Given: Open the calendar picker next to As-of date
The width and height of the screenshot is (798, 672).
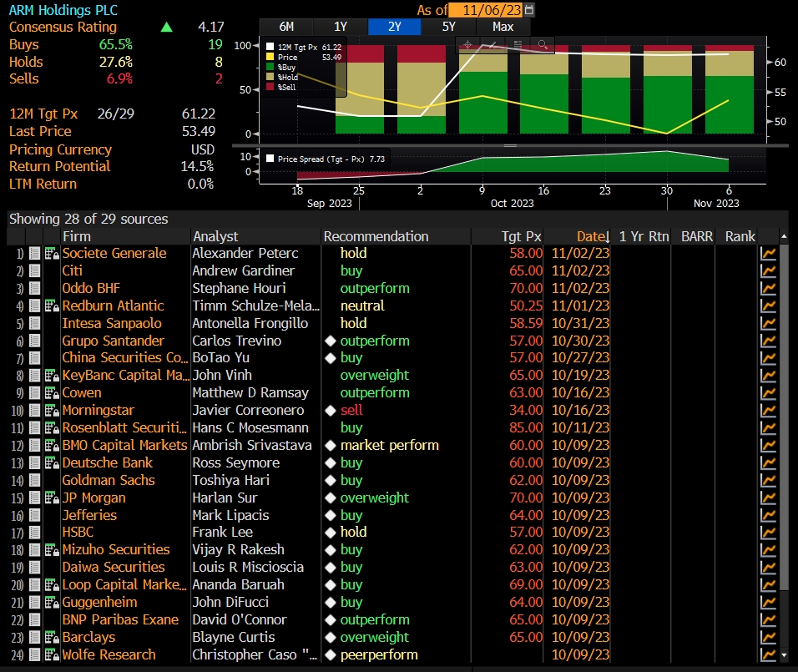Looking at the screenshot, I should 529,10.
